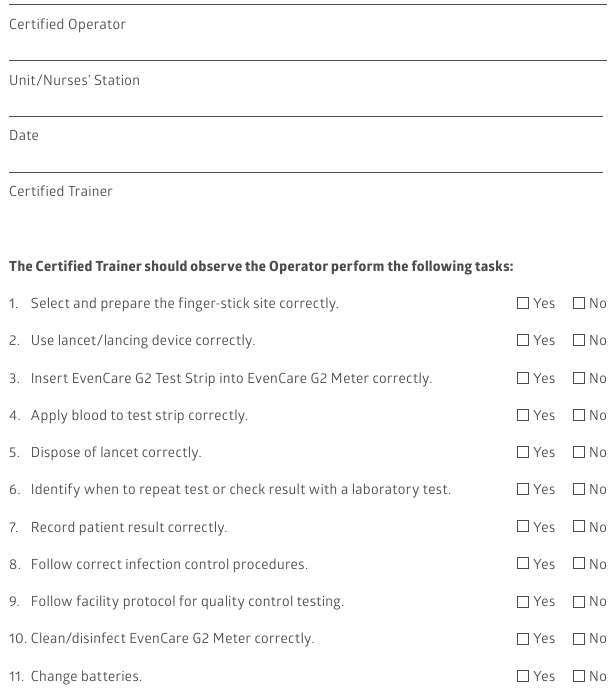The image size is (616, 689).
Task: Select No for disposing of lancet
Action: 579,452
